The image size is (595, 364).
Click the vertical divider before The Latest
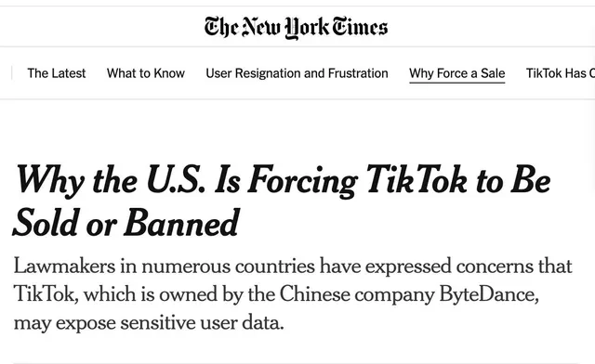pos(12,73)
